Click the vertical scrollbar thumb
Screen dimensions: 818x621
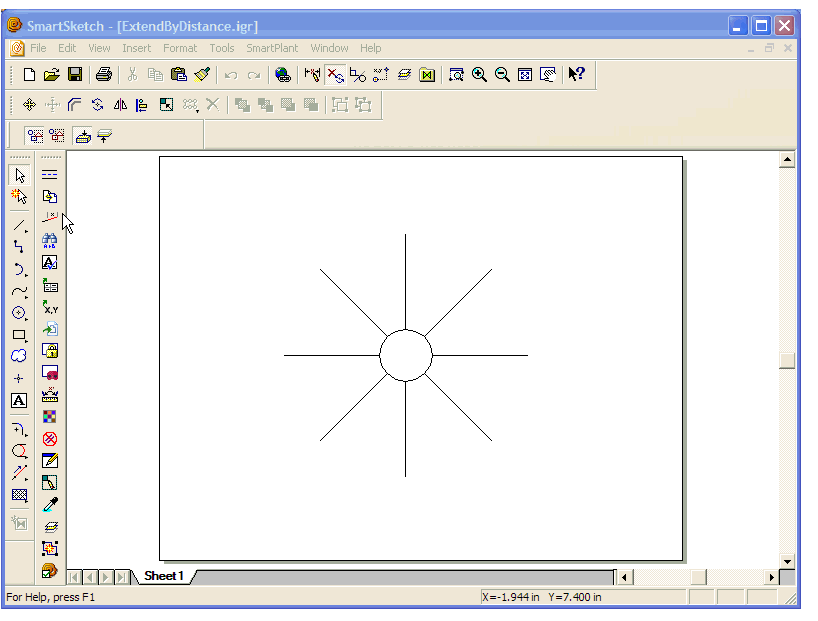point(787,361)
